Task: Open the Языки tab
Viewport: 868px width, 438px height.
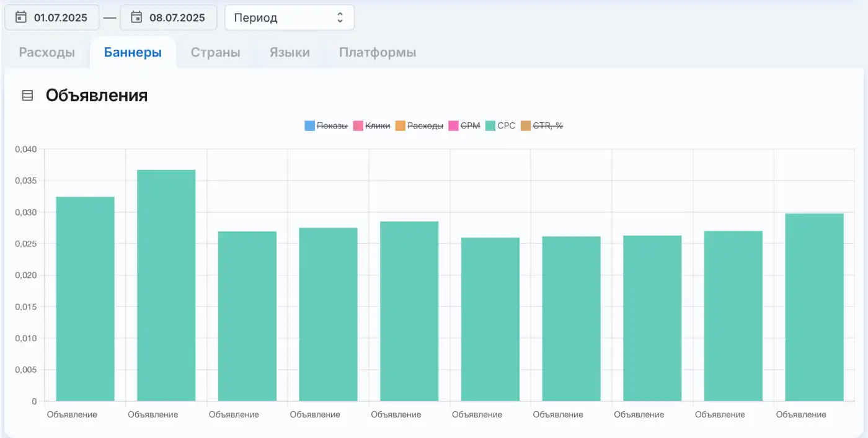Action: (x=290, y=53)
